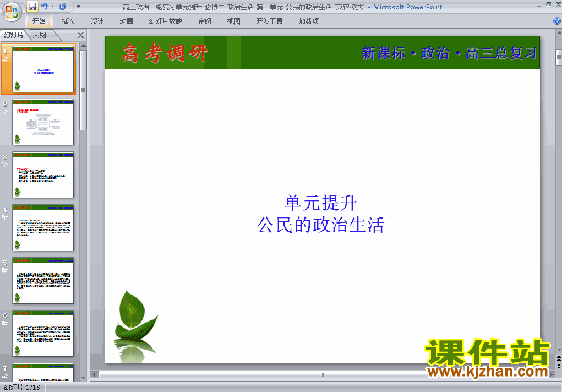Image resolution: width=562 pixels, height=392 pixels.
Task: Go to next slide with double-down arrow
Action: [559, 366]
